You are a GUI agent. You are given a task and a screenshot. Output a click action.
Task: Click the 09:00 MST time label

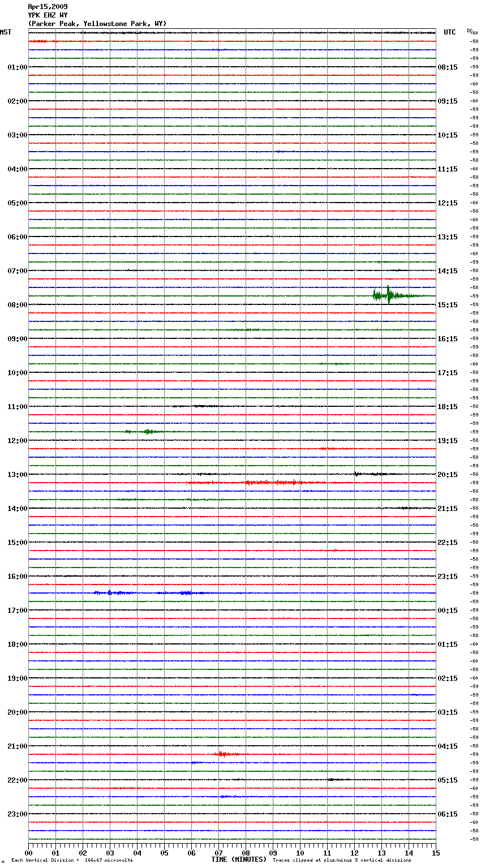pos(18,339)
